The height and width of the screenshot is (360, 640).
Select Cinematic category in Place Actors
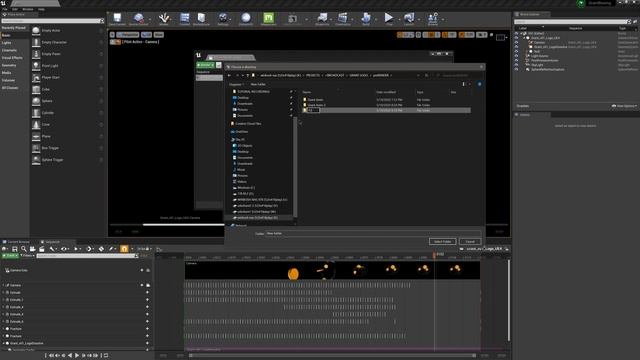click(x=9, y=50)
